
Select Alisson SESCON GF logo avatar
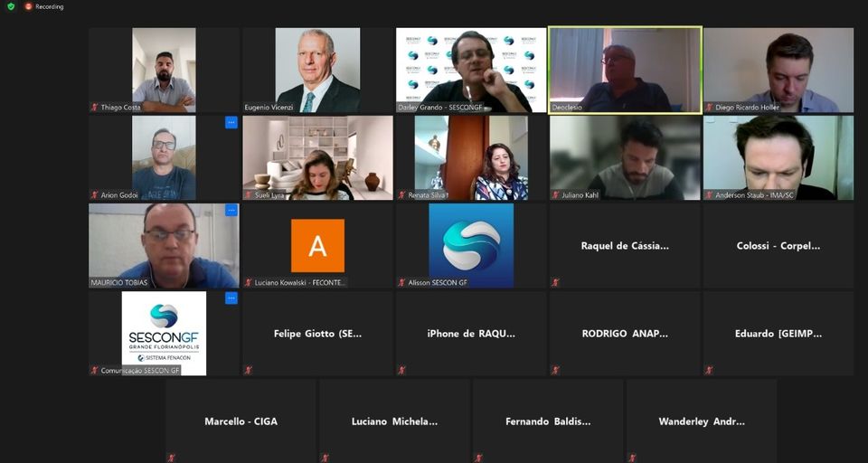tap(471, 246)
